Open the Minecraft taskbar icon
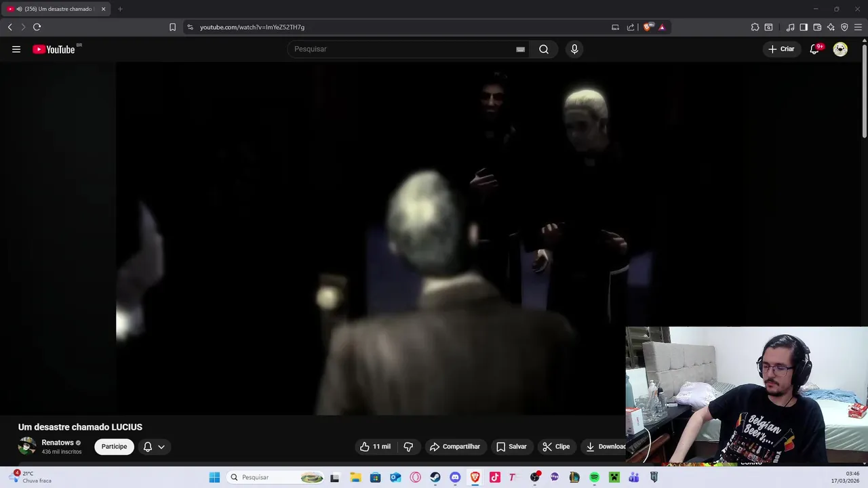This screenshot has height=488, width=868. coord(614,477)
